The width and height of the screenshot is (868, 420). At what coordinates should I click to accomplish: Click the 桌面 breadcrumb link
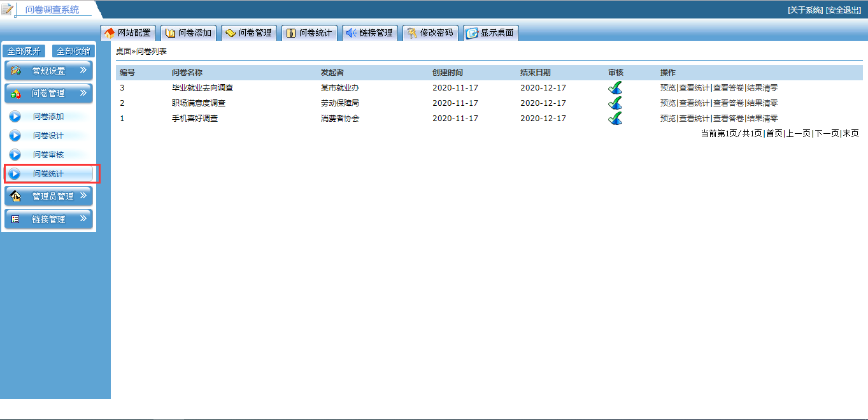coord(124,51)
